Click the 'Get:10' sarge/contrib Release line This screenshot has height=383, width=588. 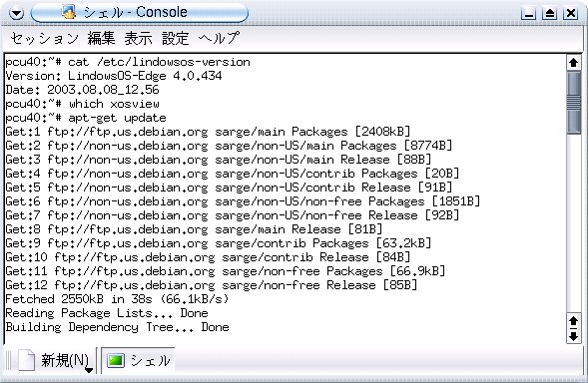[208, 257]
